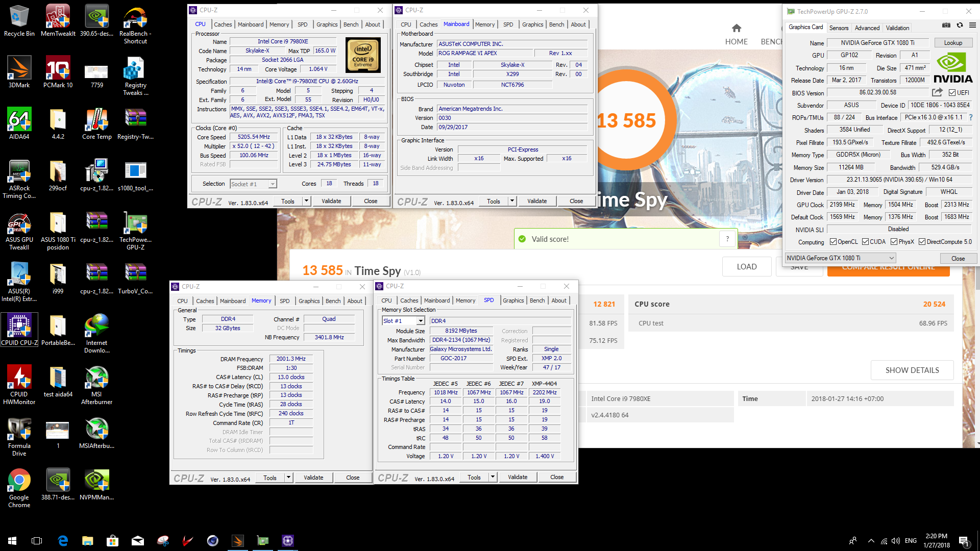Expand Tools arrow in Memory window
This screenshot has width=980, height=551.
click(289, 478)
